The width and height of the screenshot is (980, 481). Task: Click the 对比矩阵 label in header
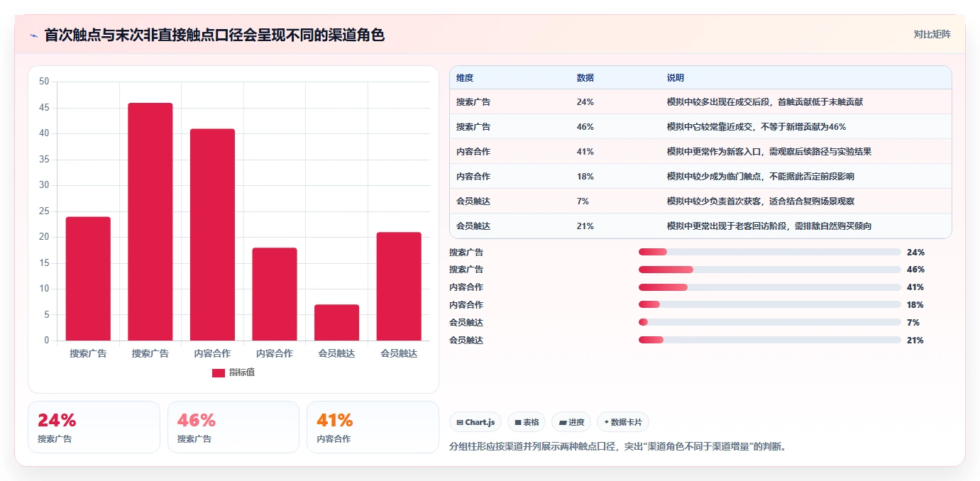click(932, 34)
